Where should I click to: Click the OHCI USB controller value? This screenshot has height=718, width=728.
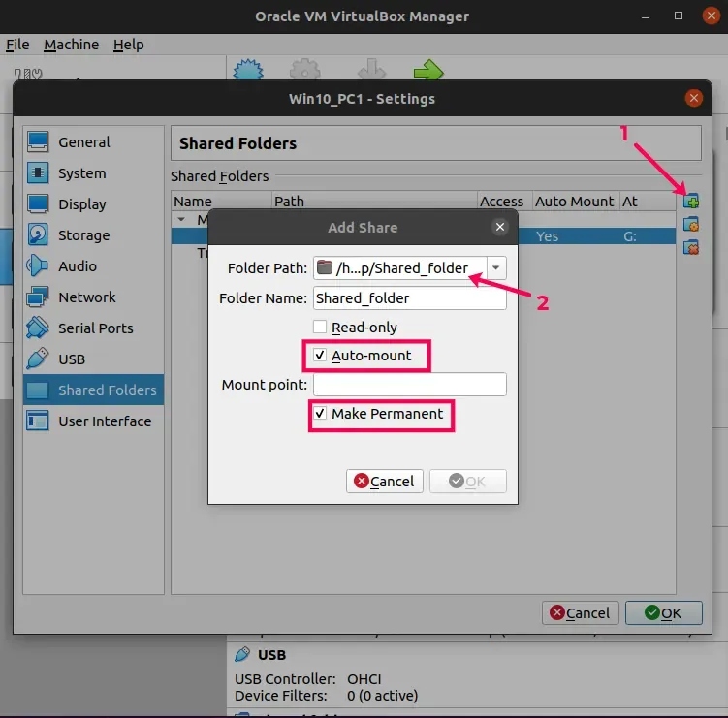(364, 679)
